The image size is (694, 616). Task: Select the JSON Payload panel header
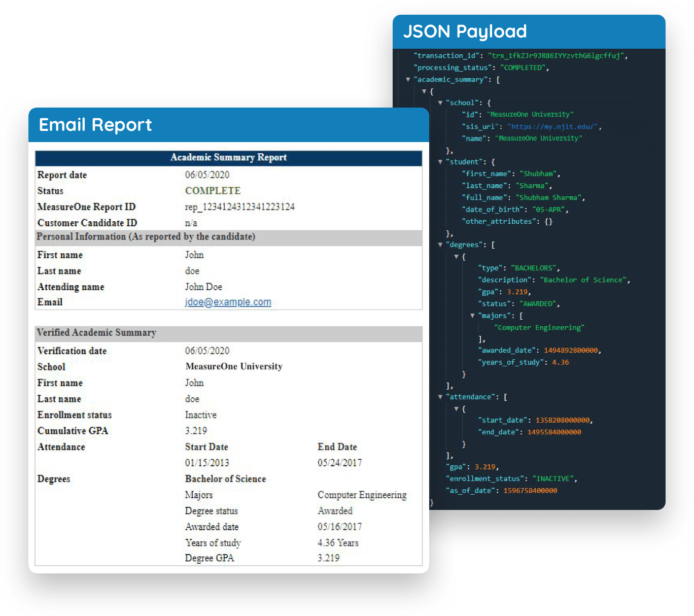465,31
